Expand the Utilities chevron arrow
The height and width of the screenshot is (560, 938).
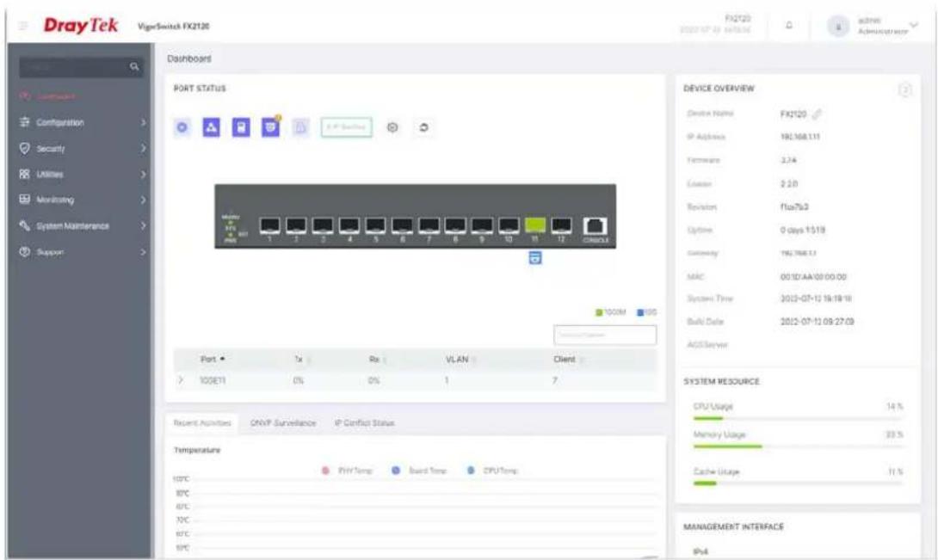click(x=143, y=175)
